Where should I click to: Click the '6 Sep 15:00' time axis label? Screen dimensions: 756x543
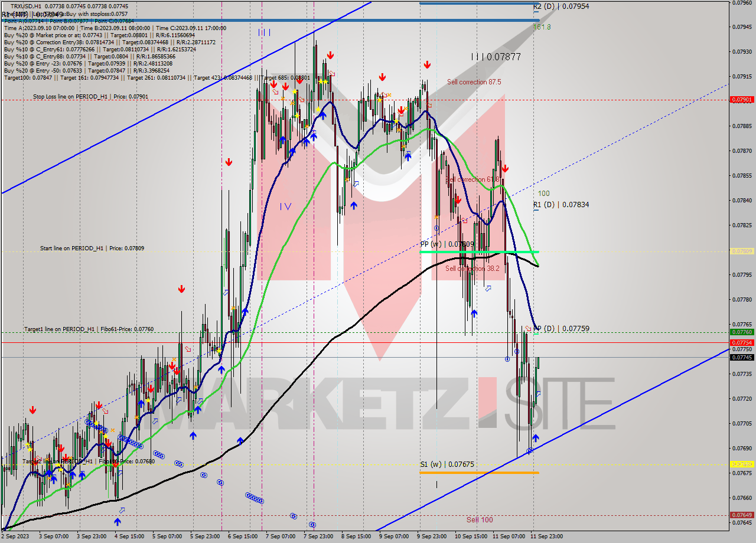[x=242, y=537]
